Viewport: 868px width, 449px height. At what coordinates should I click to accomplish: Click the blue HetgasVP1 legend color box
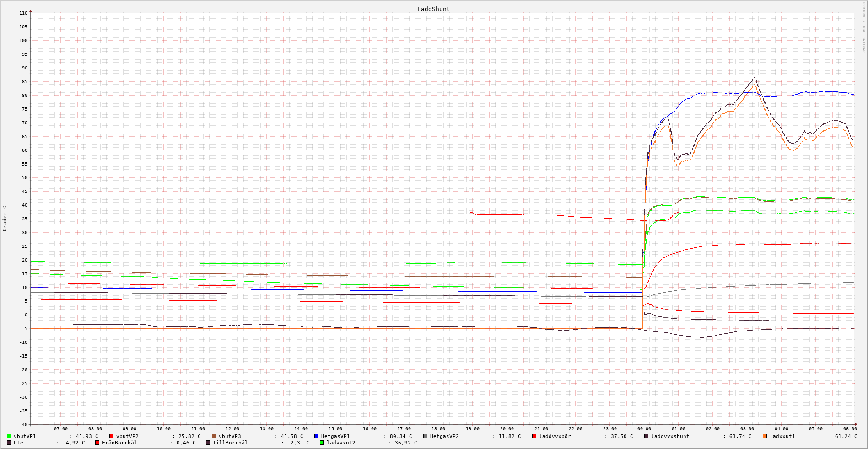pos(317,436)
